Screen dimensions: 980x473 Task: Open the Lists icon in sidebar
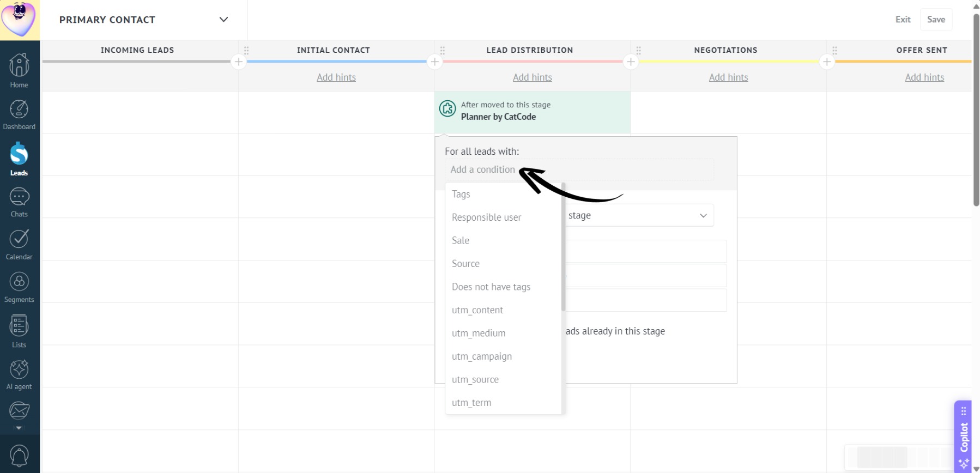[19, 331]
